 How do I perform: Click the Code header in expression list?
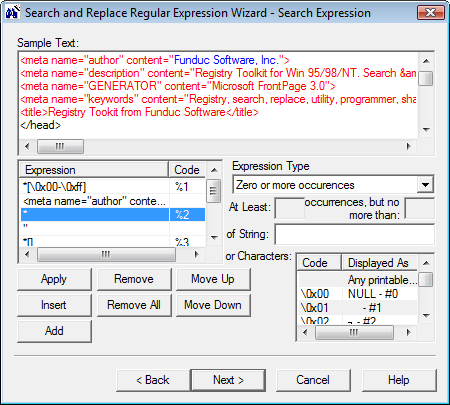[x=187, y=170]
